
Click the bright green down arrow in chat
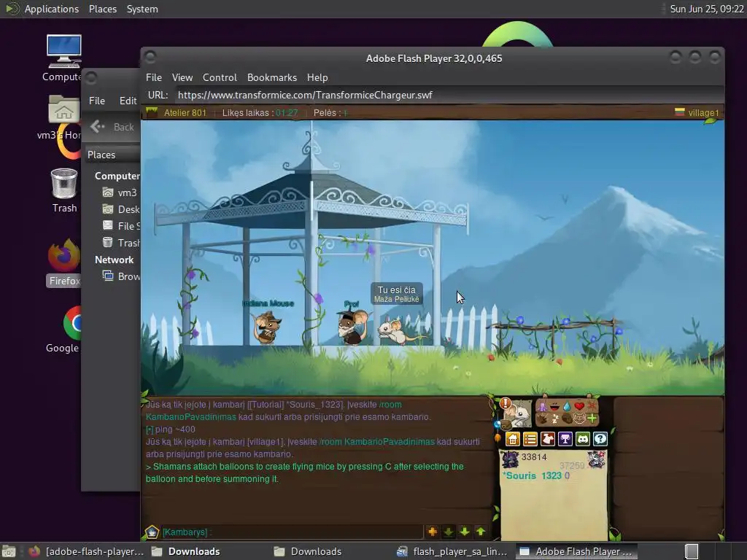coord(465,532)
